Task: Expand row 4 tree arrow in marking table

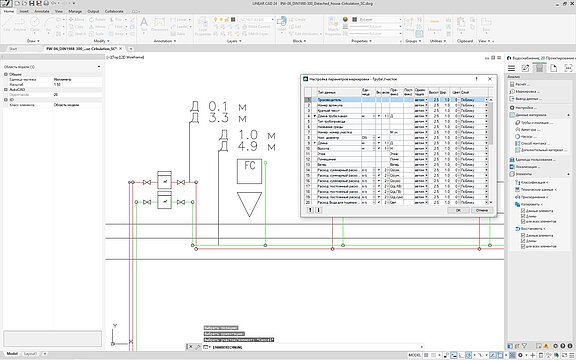Action: click(x=314, y=116)
